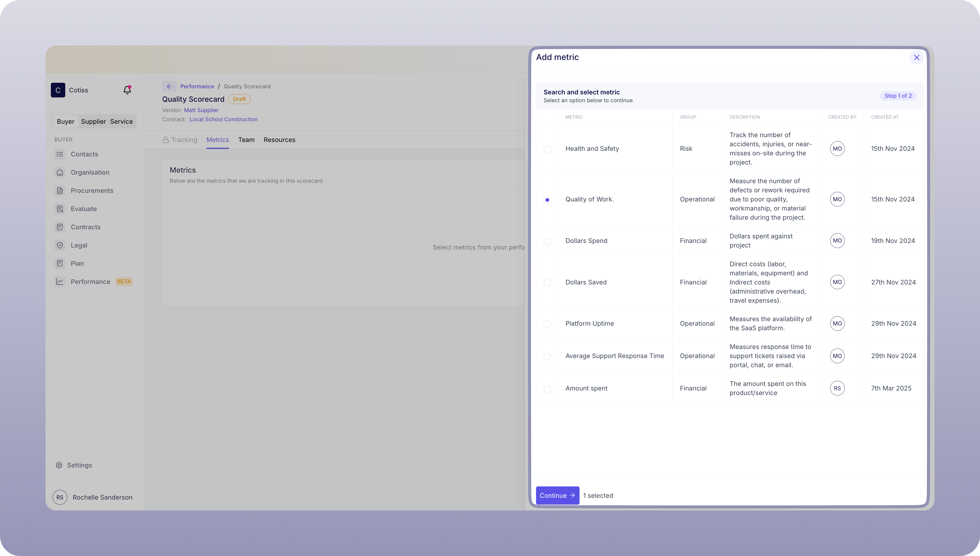The image size is (980, 556).
Task: Click the Procurements document icon in sidebar
Action: tap(60, 191)
